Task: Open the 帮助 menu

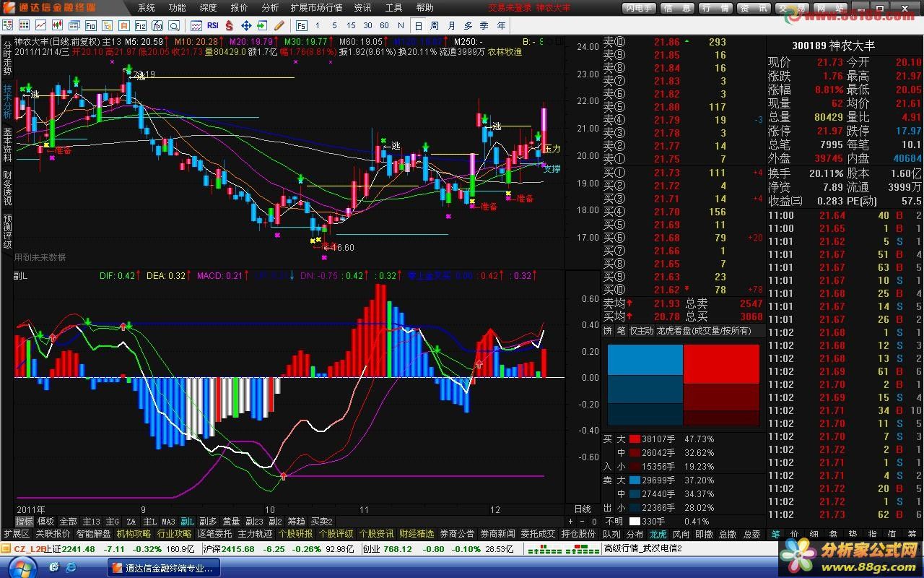Action: [x=425, y=7]
